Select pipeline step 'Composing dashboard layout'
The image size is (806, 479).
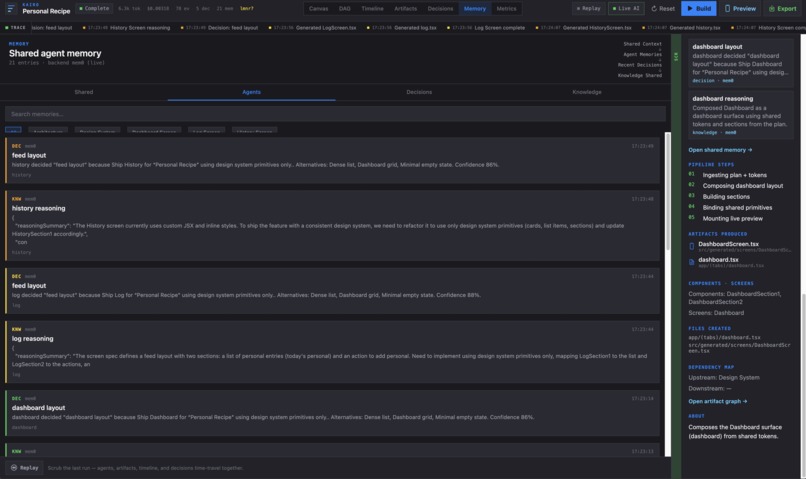pyautogui.click(x=743, y=186)
